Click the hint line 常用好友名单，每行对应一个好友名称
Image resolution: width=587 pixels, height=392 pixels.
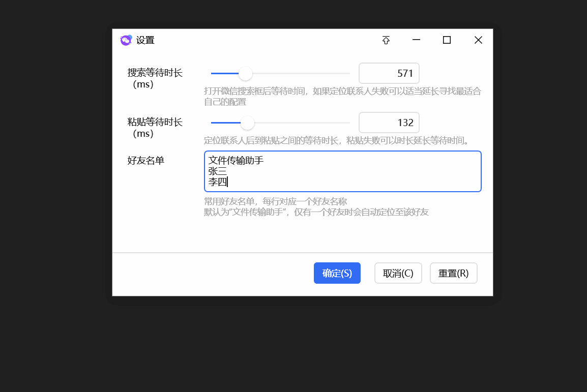pos(275,202)
